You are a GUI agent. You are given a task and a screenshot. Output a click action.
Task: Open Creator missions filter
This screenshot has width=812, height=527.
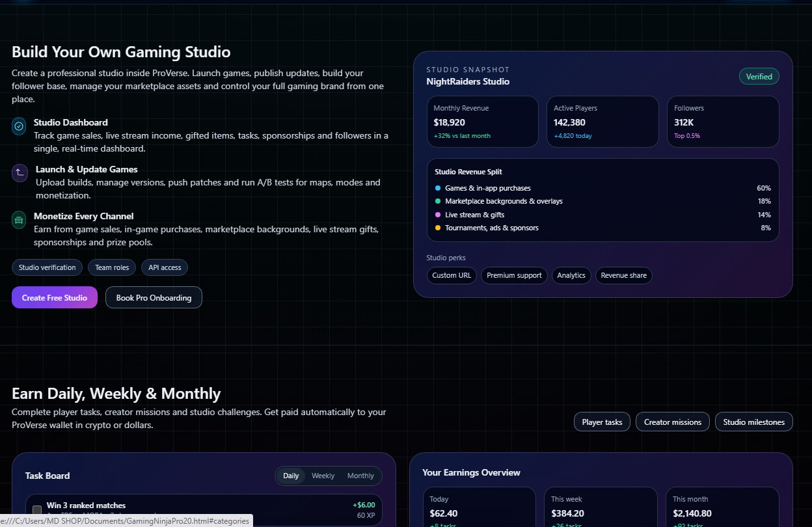672,422
